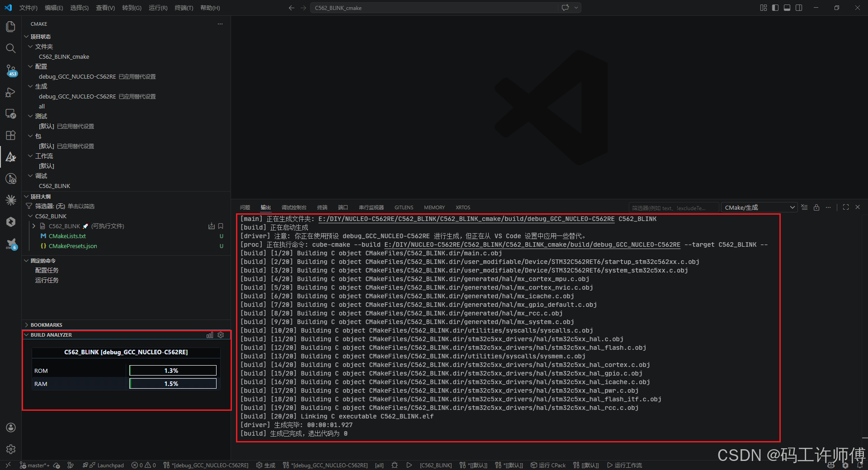868x470 pixels.
Task: Click 运行任务 under pinned commands
Action: point(47,280)
